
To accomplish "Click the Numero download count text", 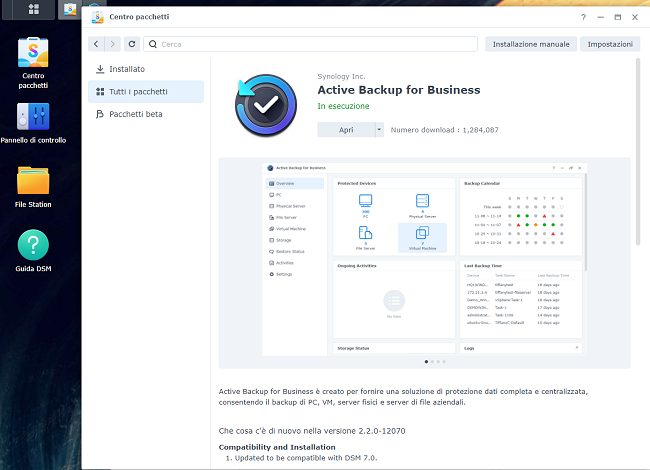I will 444,130.
